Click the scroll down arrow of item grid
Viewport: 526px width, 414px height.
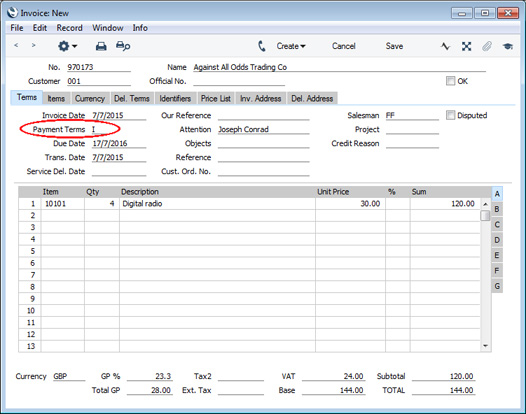coord(485,346)
